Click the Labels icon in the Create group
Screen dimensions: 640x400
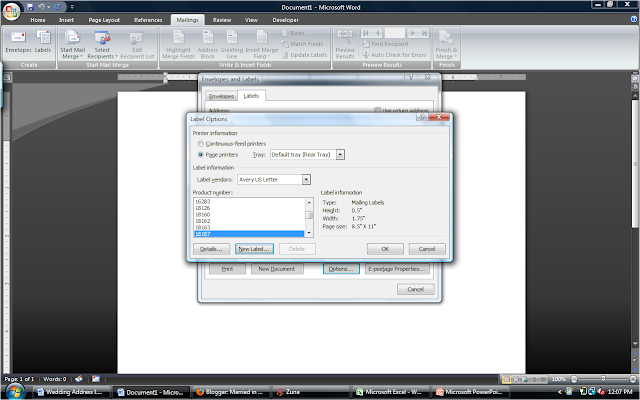[43, 42]
